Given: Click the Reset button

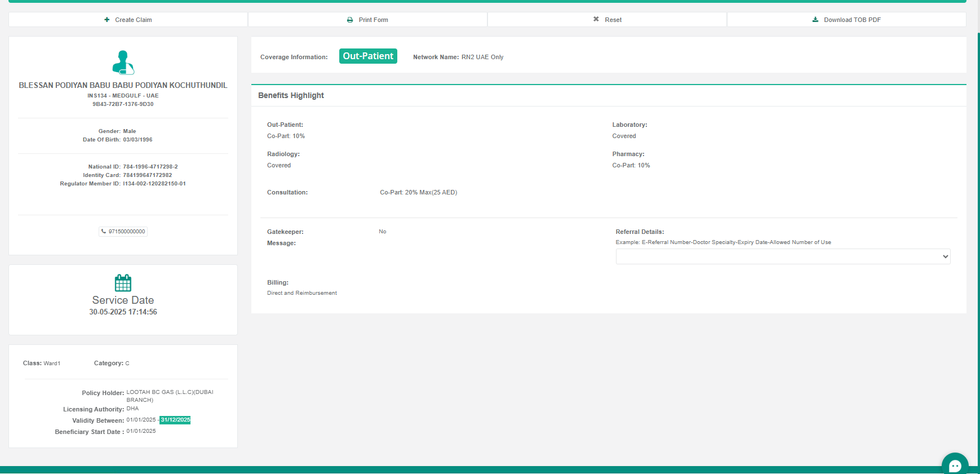Looking at the screenshot, I should pos(607,20).
